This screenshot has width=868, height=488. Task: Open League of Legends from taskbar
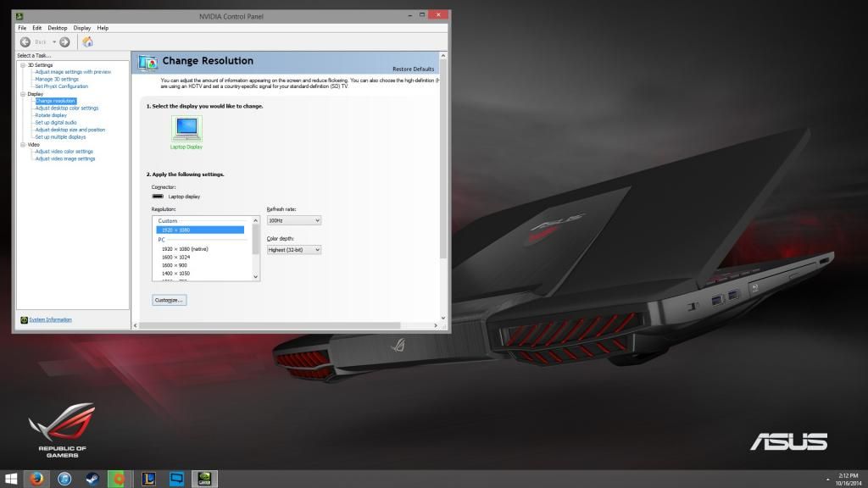point(148,479)
